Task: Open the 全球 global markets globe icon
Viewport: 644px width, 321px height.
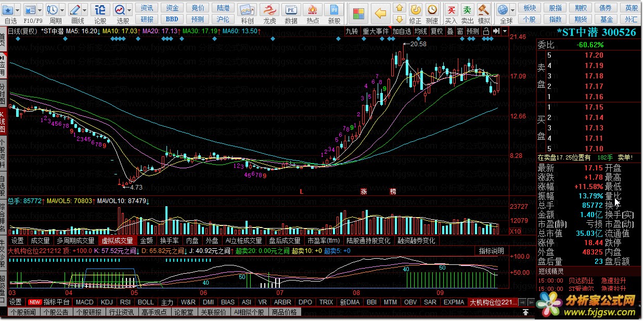Action: click(x=503, y=9)
